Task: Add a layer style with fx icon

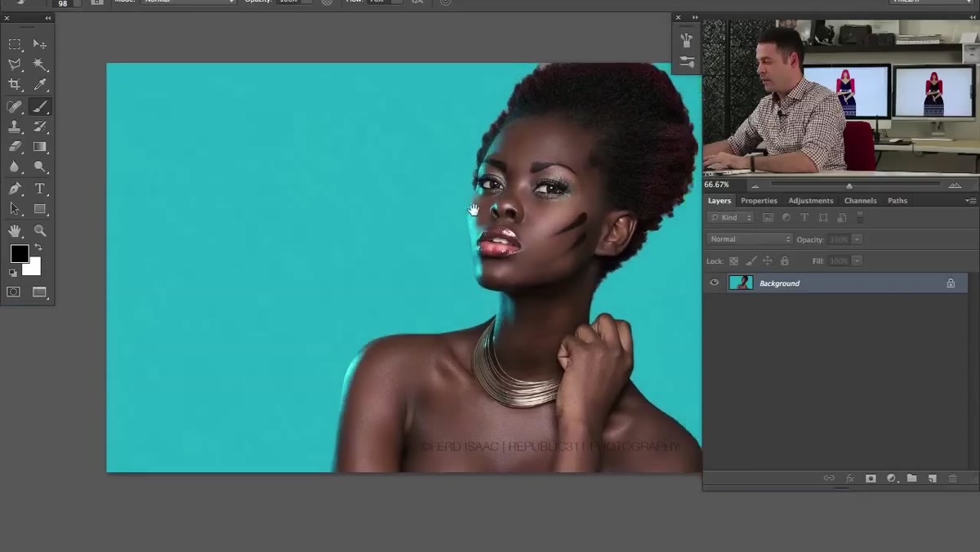Action: pyautogui.click(x=850, y=479)
